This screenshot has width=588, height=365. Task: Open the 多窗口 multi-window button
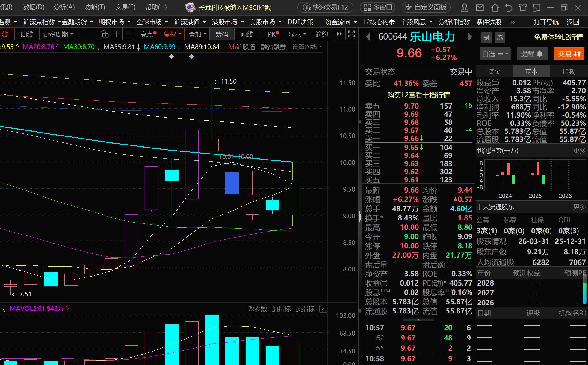(377, 7)
